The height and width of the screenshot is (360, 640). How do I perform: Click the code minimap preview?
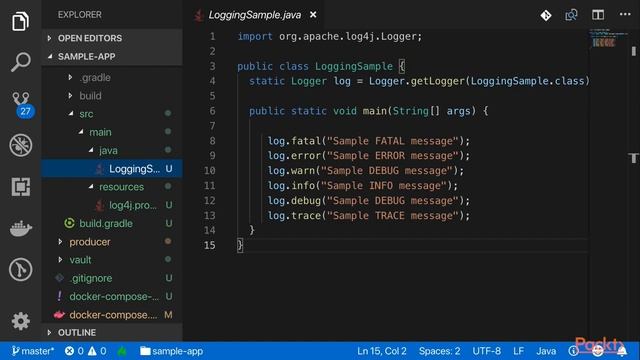(608, 38)
